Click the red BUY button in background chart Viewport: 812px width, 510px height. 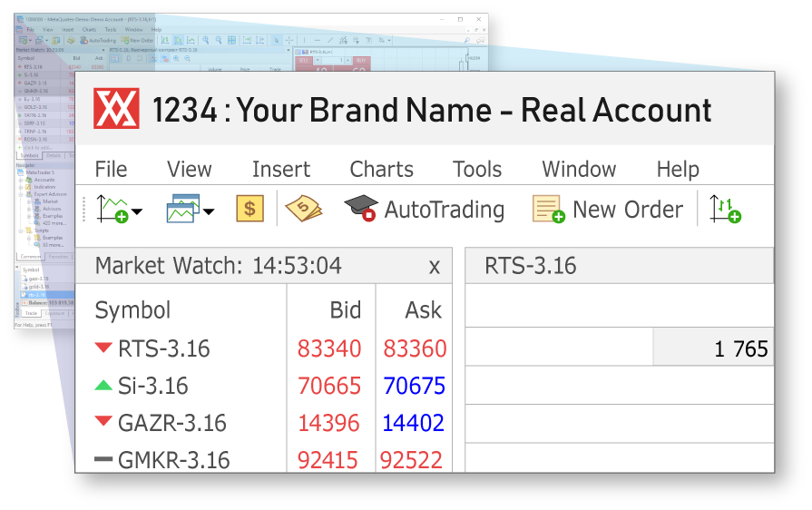(361, 60)
